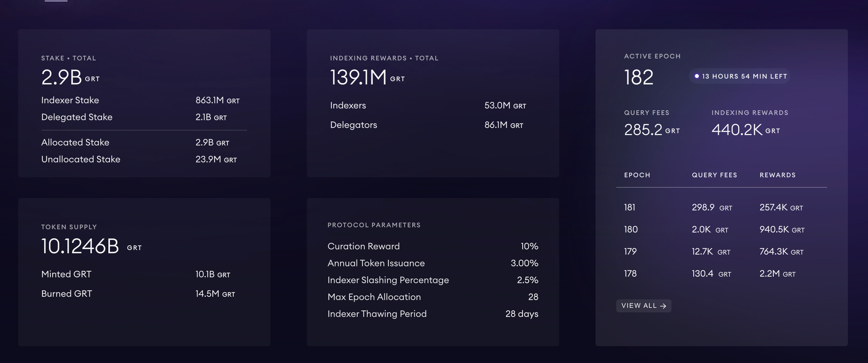
Task: Click the QUERY FEES column header
Action: 714,175
